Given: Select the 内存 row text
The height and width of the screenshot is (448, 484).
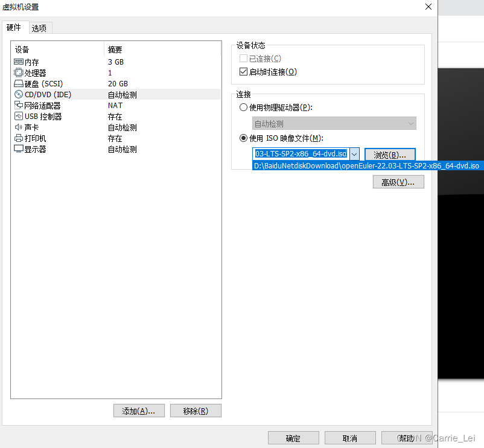Looking at the screenshot, I should 32,62.
